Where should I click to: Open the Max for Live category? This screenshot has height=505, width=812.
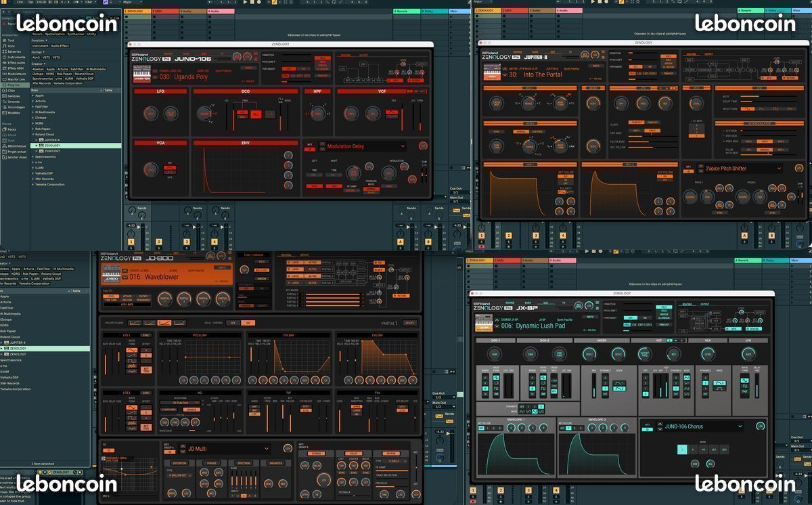14,79
